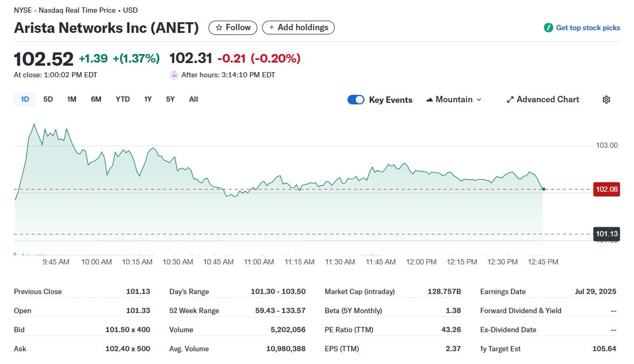Show the All time range
The width and height of the screenshot is (634, 364).
coord(194,100)
